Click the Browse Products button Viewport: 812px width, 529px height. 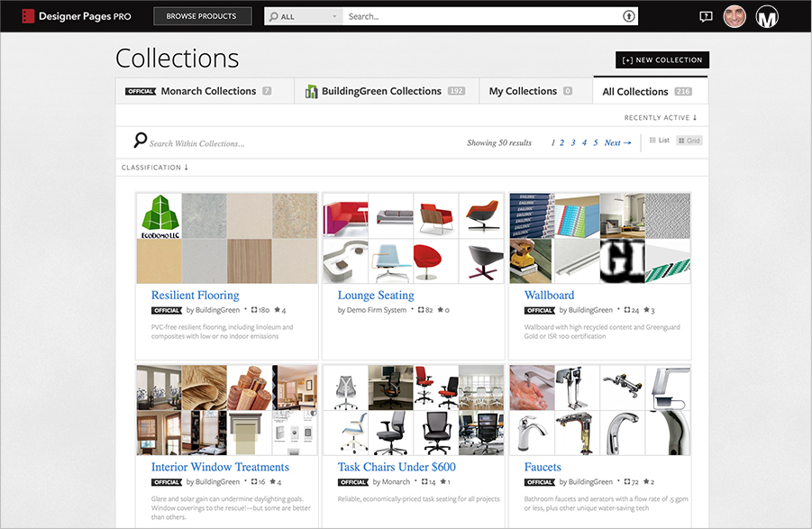tap(203, 16)
